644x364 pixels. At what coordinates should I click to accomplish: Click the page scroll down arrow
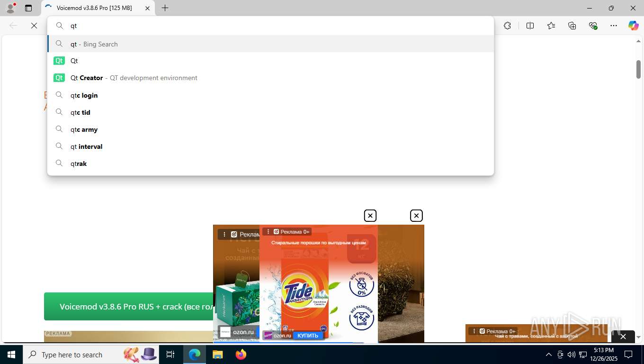tap(638, 337)
